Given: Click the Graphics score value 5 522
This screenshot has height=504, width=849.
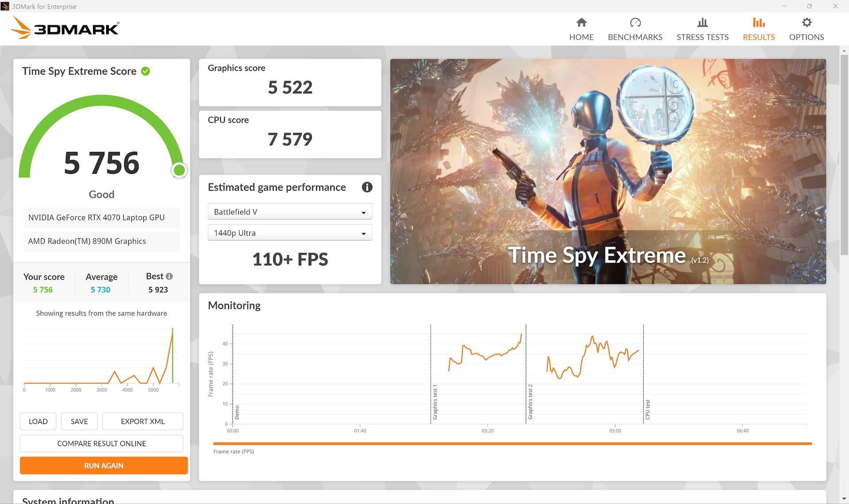Looking at the screenshot, I should (x=290, y=88).
